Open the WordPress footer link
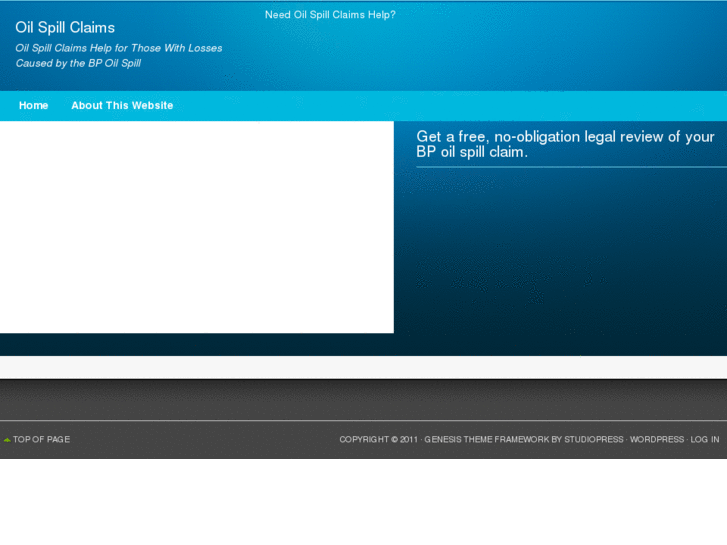This screenshot has width=727, height=545. (657, 439)
